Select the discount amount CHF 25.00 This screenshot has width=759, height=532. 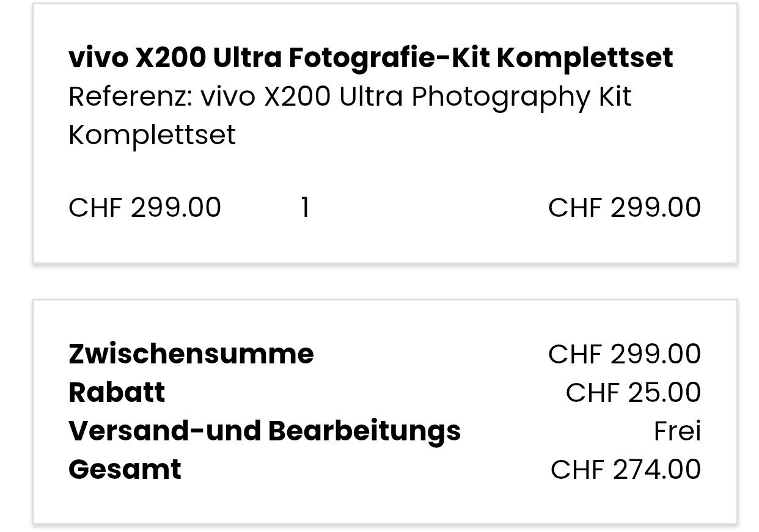pos(633,393)
